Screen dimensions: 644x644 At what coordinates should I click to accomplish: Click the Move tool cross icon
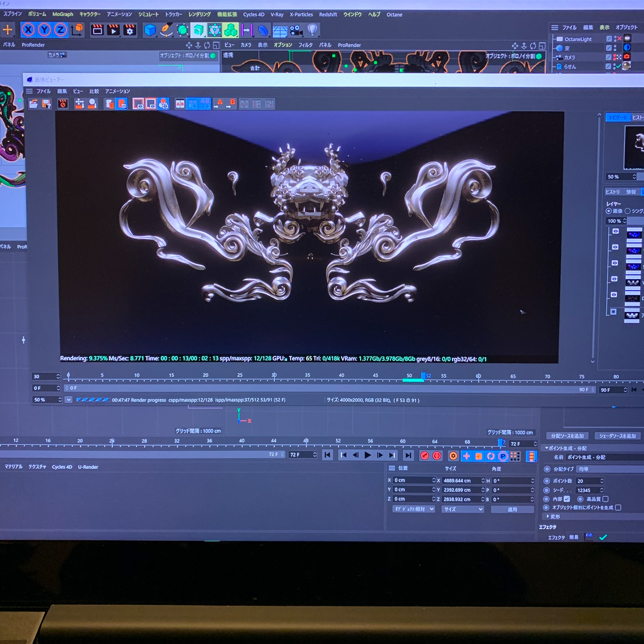pos(7,30)
